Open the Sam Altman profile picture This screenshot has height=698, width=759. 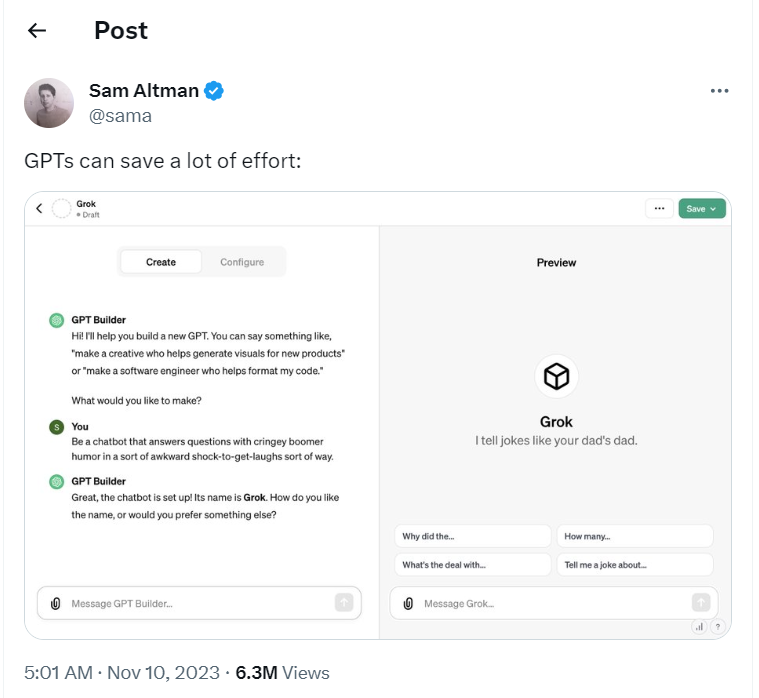(x=49, y=103)
